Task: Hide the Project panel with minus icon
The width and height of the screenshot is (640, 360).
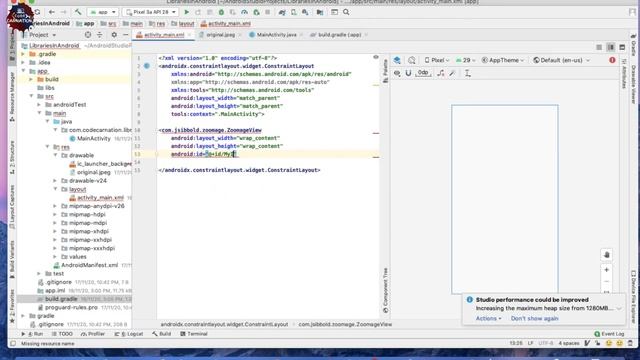Action: 125,35
